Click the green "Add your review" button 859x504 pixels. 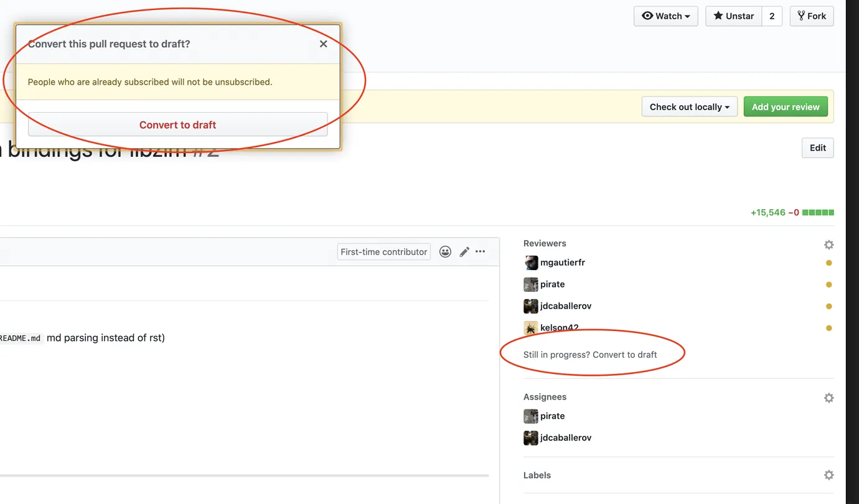786,106
